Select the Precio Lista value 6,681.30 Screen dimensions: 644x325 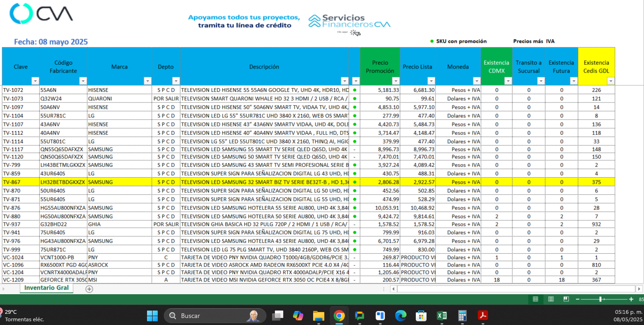pos(418,90)
